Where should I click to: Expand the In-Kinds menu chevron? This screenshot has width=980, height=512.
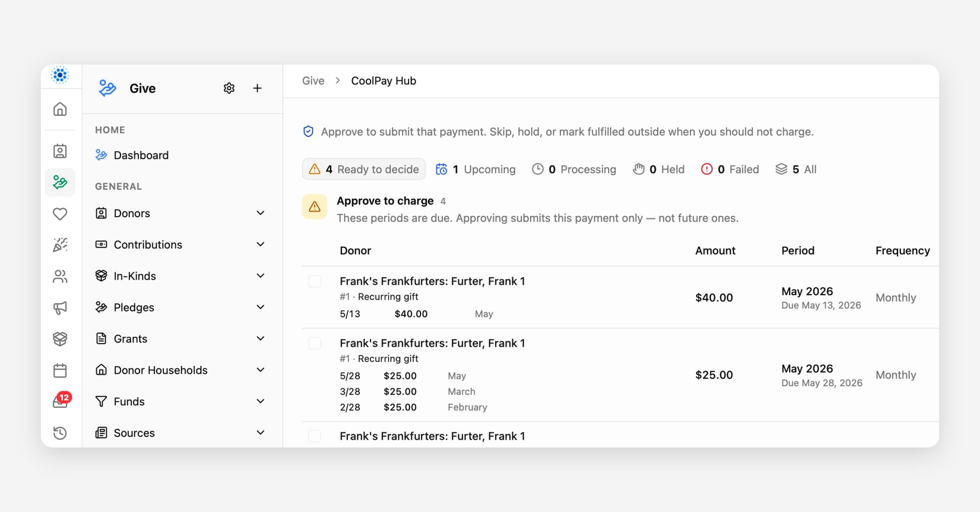click(x=261, y=276)
